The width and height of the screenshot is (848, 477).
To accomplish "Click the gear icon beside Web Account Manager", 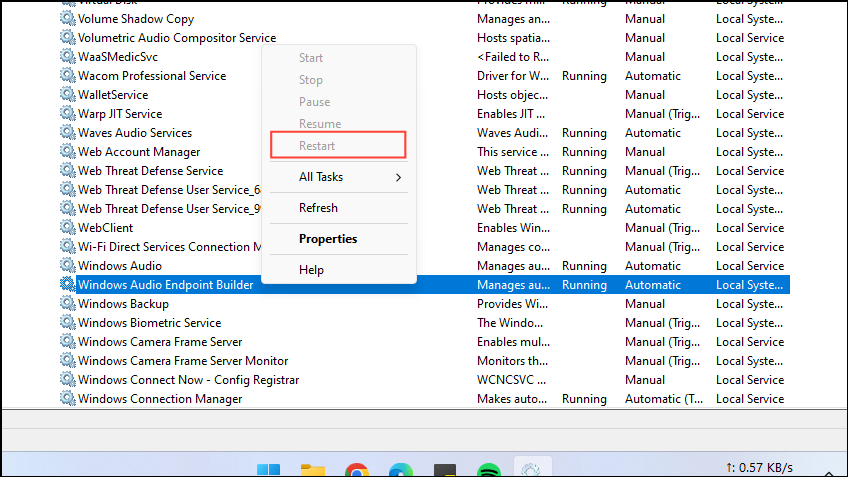I will click(67, 151).
